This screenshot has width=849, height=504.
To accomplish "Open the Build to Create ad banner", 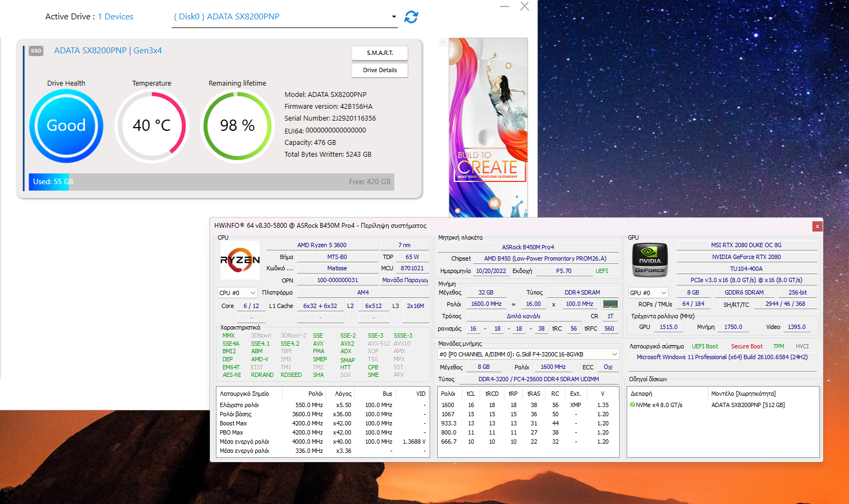I will click(x=488, y=128).
